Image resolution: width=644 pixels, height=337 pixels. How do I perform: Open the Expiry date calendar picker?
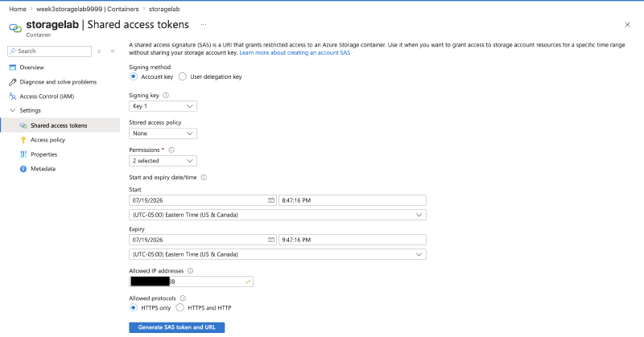coord(271,240)
